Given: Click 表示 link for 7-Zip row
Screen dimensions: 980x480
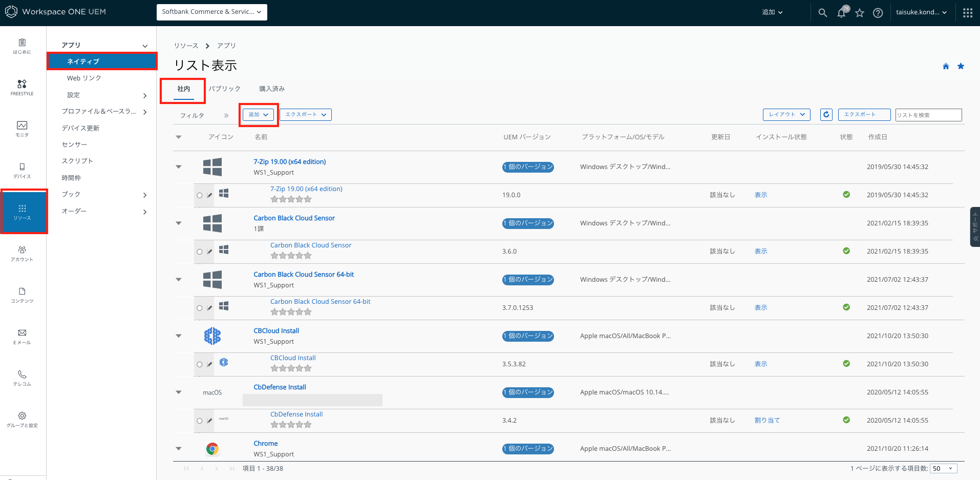Looking at the screenshot, I should click(761, 195).
